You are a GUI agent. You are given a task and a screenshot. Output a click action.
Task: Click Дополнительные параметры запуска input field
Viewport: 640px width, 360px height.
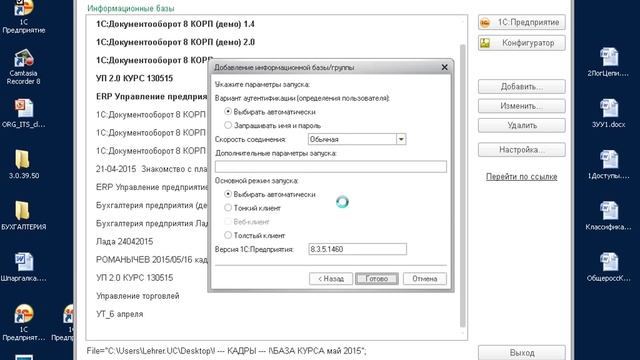331,167
